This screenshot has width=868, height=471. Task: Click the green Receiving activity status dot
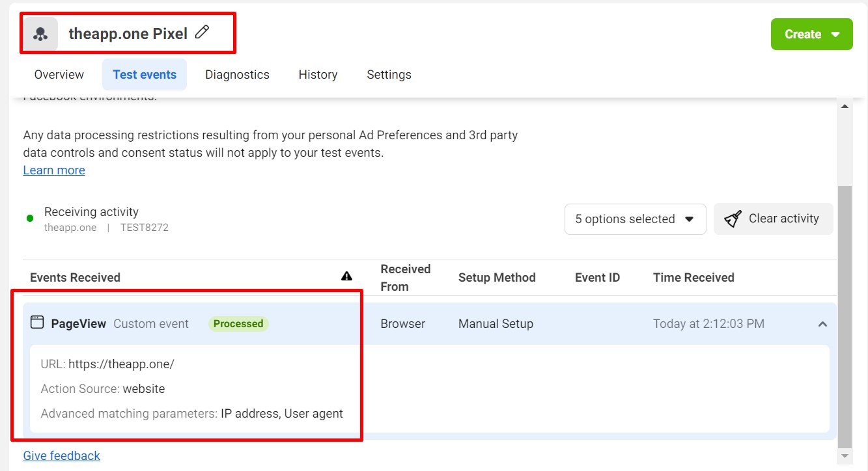30,219
